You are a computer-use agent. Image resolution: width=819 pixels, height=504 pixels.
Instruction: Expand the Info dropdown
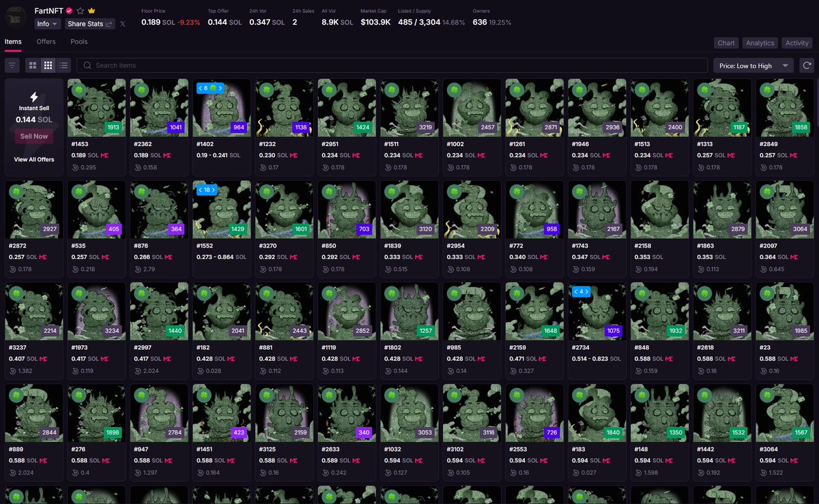[x=48, y=24]
